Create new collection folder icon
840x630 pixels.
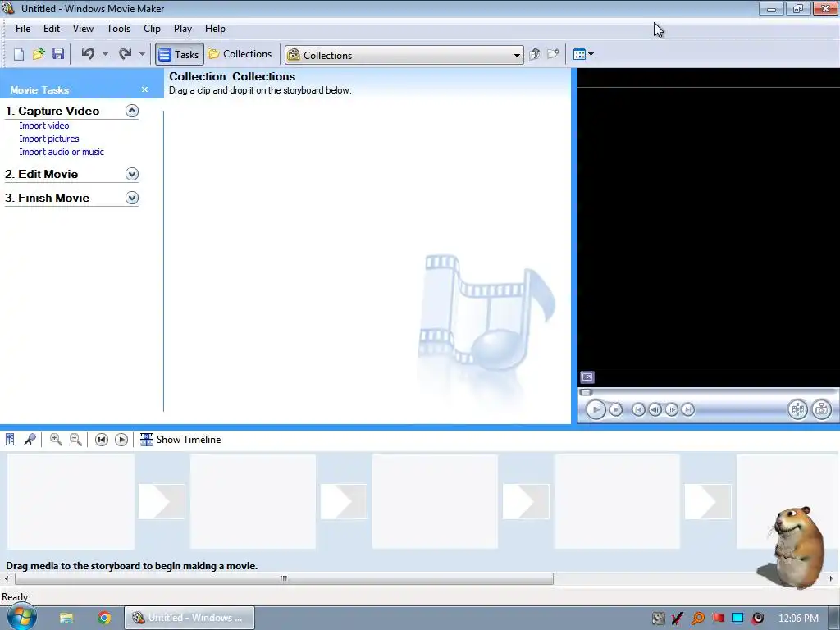click(554, 54)
